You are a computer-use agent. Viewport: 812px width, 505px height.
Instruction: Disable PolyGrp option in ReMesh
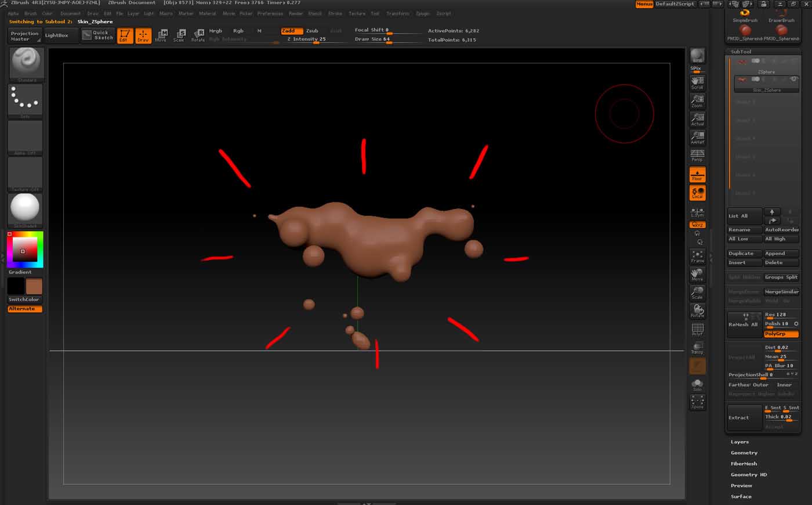781,334
